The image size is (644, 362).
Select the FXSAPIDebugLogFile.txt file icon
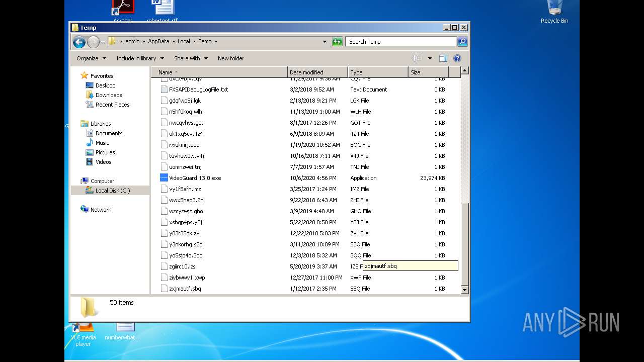[164, 89]
